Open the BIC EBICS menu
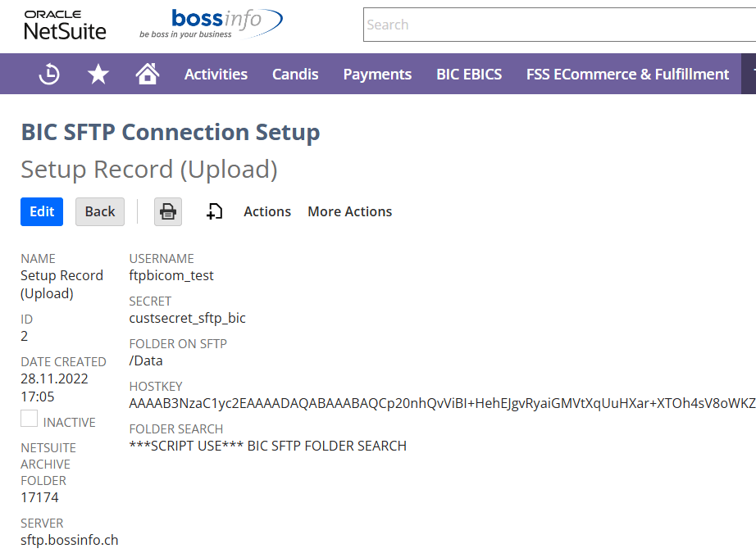 [x=469, y=74]
